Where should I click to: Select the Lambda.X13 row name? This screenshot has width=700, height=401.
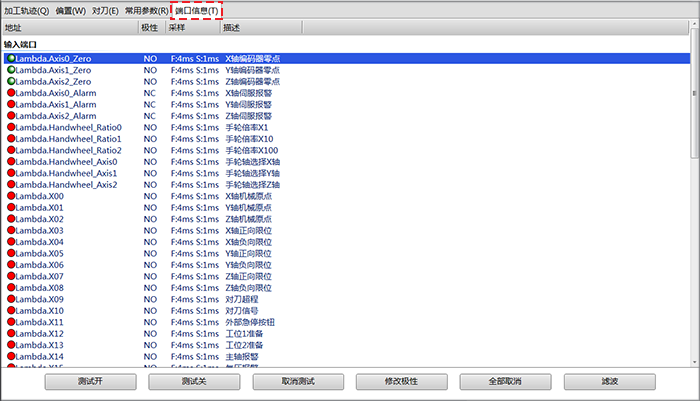pyautogui.click(x=39, y=345)
